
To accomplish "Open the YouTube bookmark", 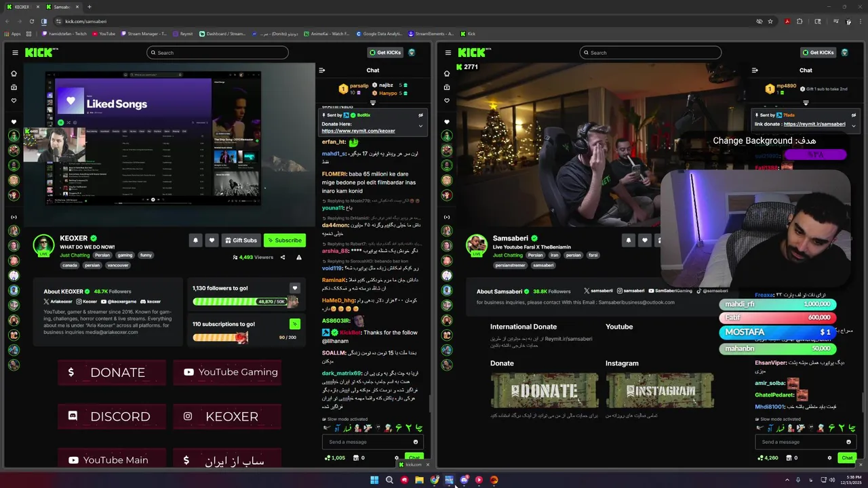I will click(104, 33).
